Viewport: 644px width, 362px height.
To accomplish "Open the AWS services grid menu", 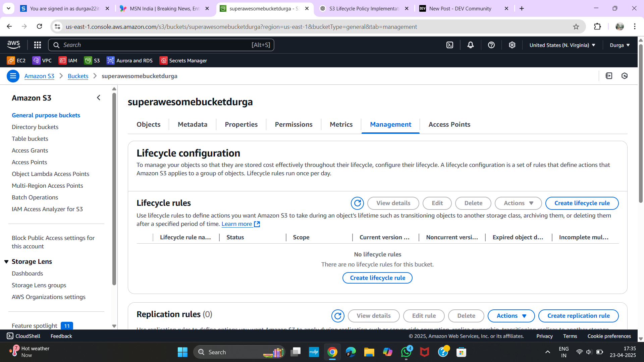I will tap(38, 45).
